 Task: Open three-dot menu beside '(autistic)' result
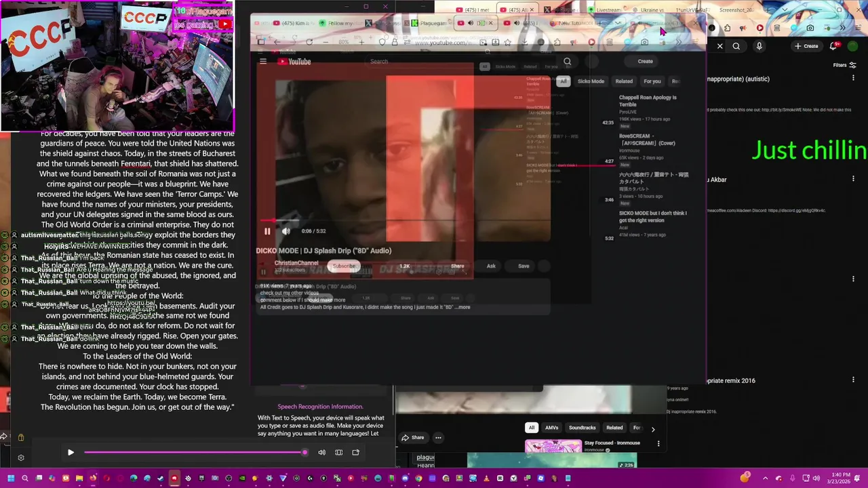853,78
